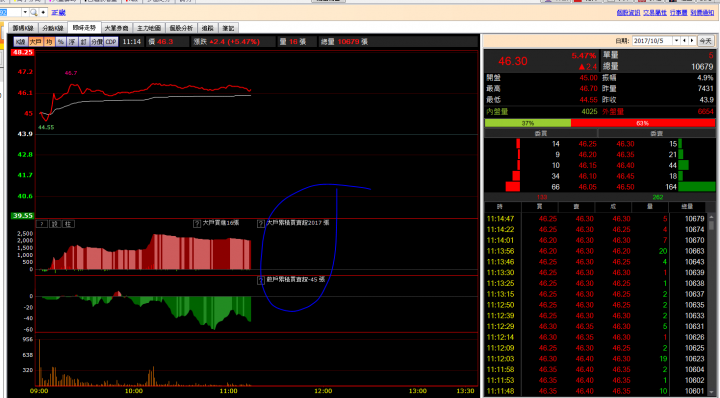Switch to the 分時K線 tab

click(x=52, y=28)
